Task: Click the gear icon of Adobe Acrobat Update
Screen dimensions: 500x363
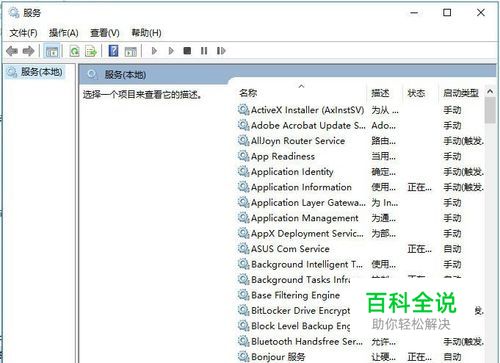Action: click(243, 125)
